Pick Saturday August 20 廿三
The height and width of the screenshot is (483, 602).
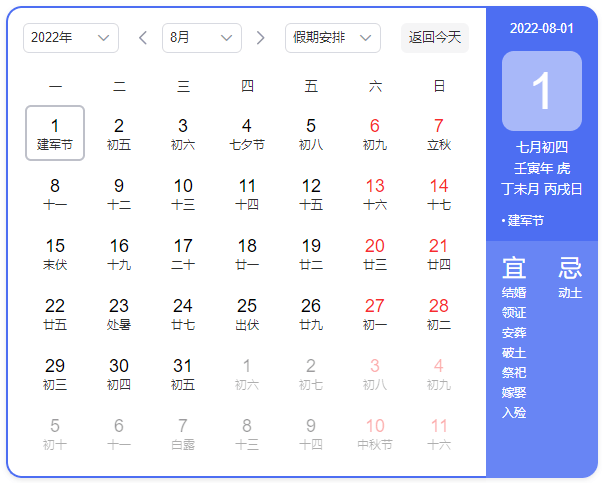[x=375, y=253]
